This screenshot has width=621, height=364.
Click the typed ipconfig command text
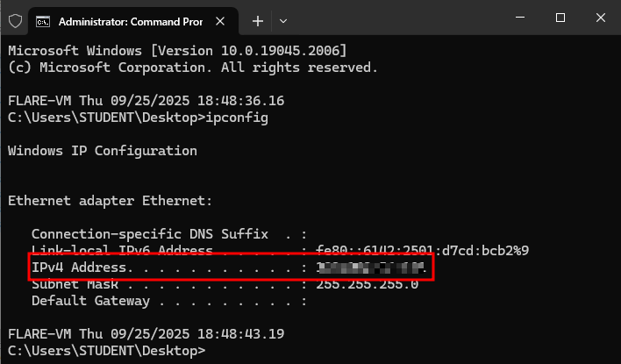coord(237,118)
